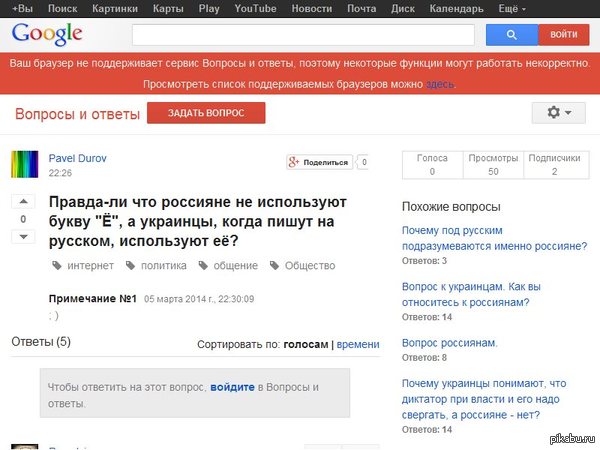Select the общение tag

coord(235,266)
